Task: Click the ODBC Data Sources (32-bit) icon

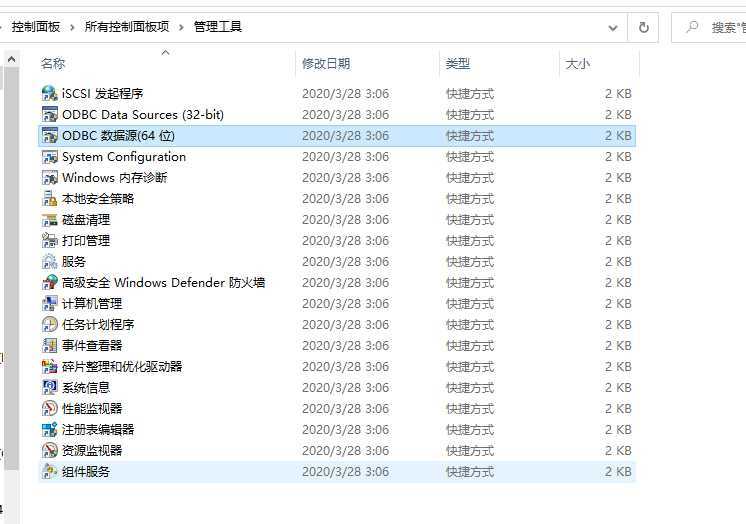Action: 49,114
